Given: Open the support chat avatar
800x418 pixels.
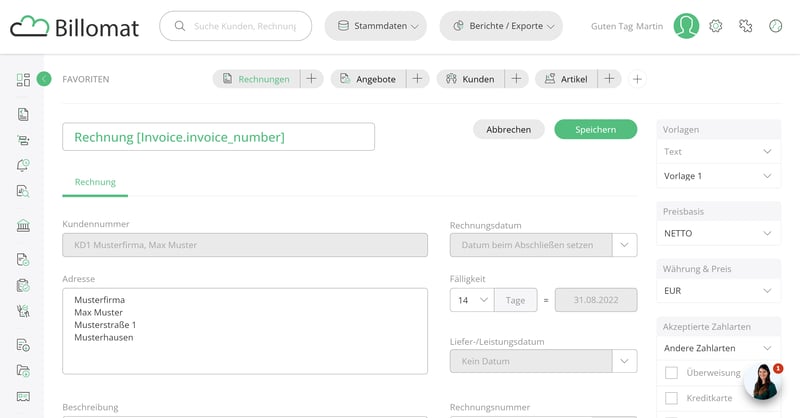Looking at the screenshot, I should coord(762,381).
